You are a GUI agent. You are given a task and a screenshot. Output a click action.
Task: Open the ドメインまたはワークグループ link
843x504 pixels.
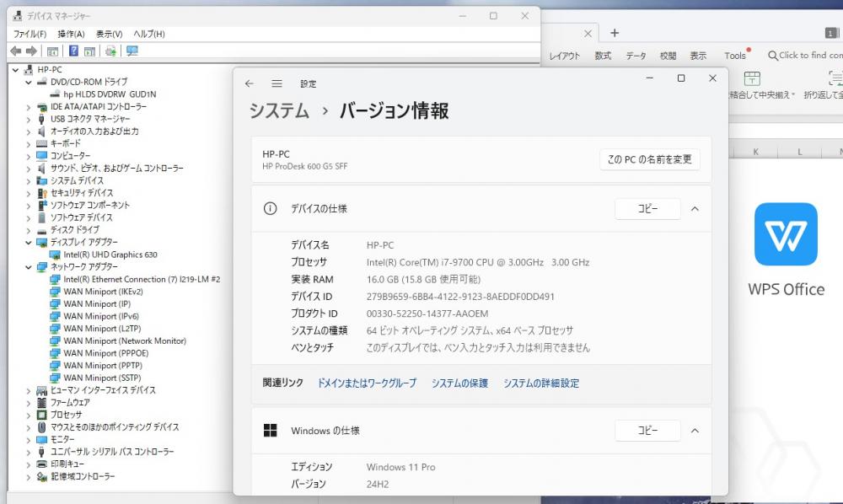[x=368, y=383]
